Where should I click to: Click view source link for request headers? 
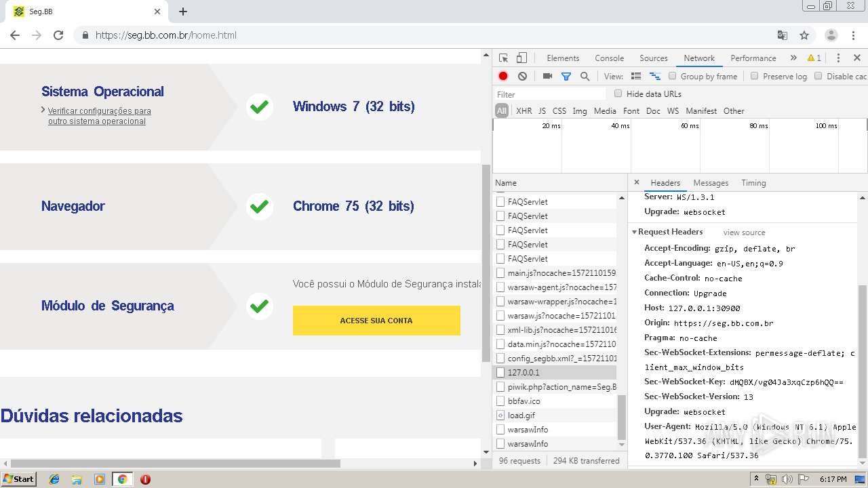click(744, 232)
